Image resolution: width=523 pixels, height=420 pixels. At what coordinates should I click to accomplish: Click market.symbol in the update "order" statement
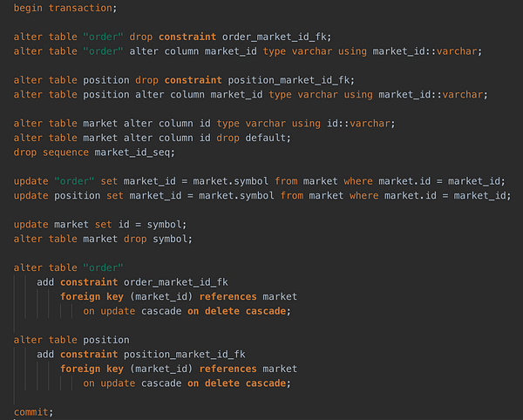point(230,181)
